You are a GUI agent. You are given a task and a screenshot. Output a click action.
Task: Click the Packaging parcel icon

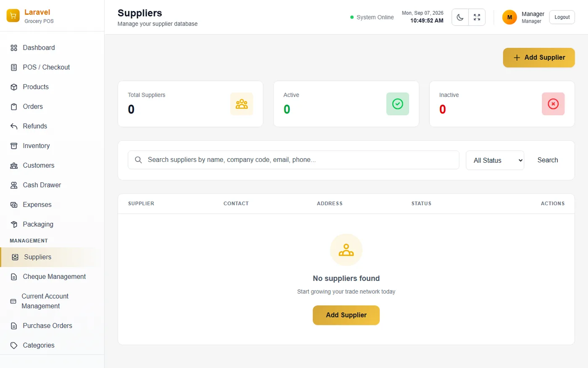tap(14, 225)
